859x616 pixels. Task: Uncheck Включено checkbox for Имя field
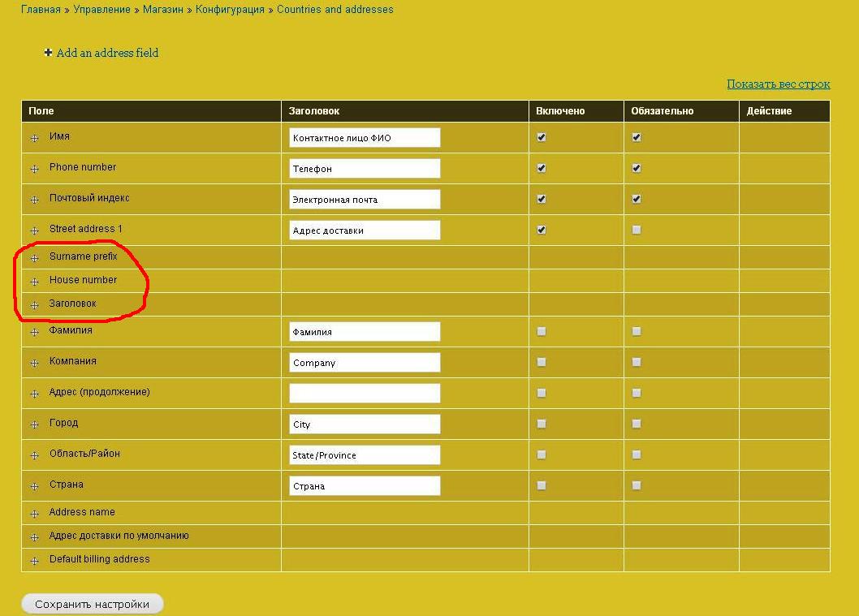pyautogui.click(x=542, y=137)
